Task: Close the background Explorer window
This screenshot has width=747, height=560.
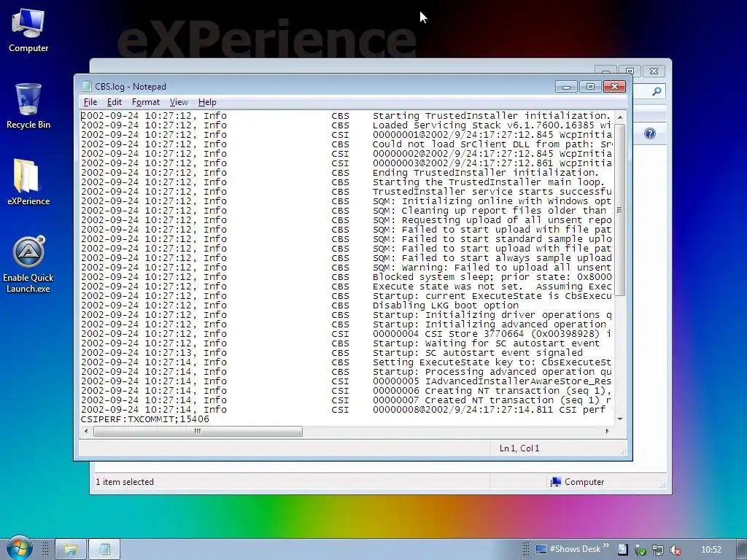Action: [654, 71]
